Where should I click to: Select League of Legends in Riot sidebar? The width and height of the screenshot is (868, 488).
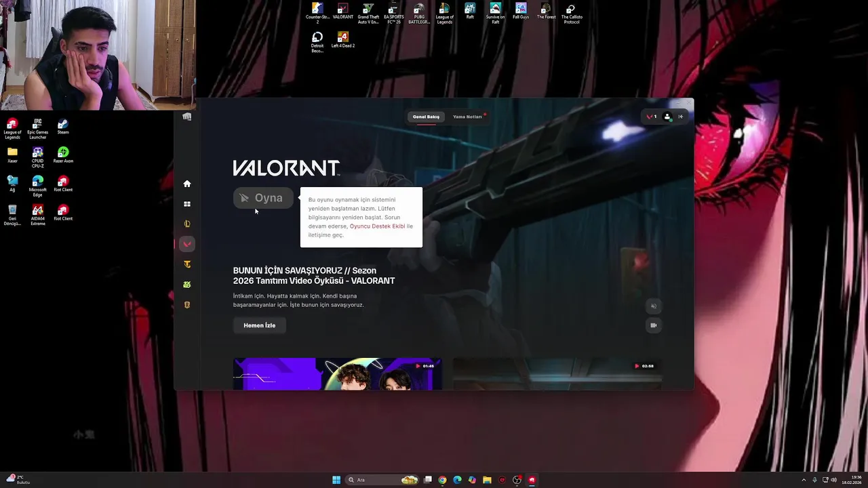click(x=187, y=224)
